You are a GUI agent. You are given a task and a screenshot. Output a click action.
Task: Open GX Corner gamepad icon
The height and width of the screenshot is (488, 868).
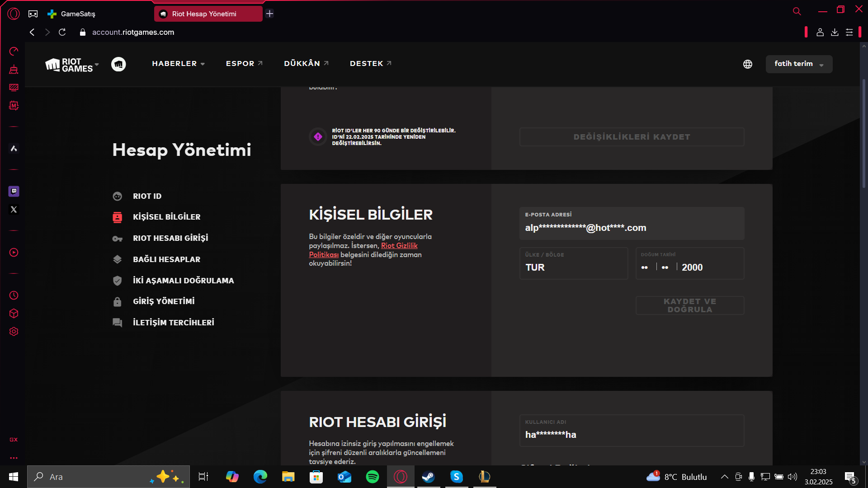(x=33, y=14)
